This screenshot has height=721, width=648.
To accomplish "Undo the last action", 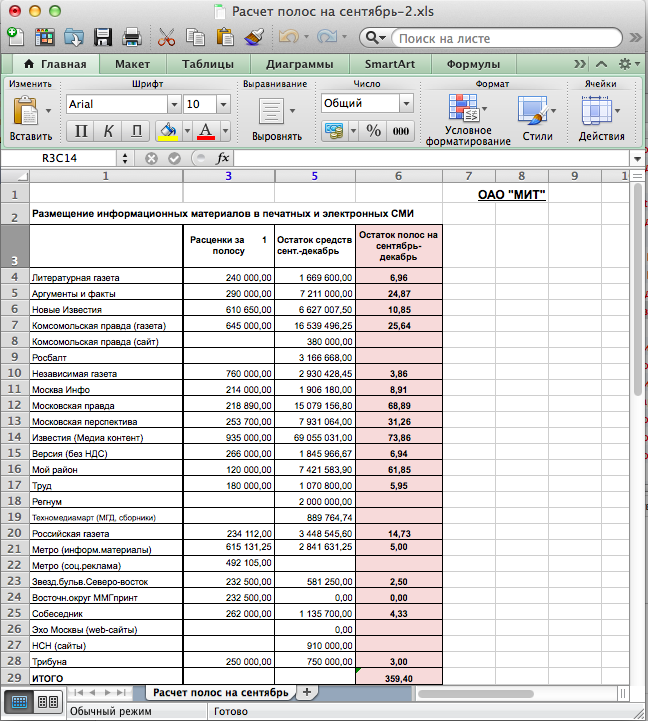I will (288, 37).
